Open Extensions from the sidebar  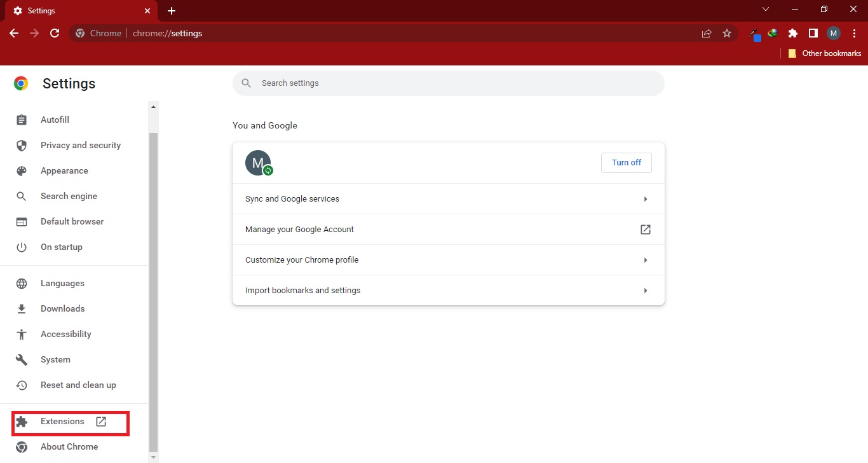(x=62, y=422)
